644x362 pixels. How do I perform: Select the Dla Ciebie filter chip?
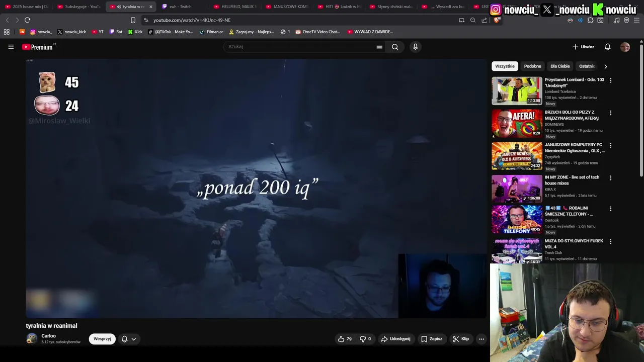(560, 66)
